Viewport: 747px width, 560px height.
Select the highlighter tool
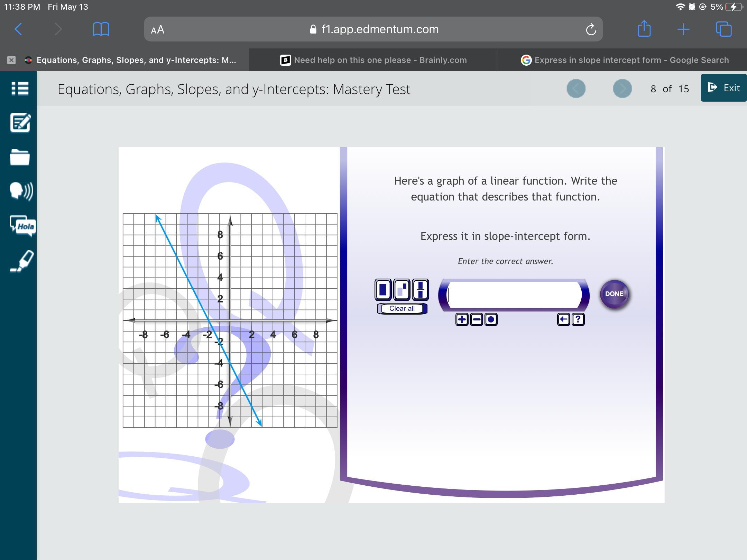click(22, 261)
